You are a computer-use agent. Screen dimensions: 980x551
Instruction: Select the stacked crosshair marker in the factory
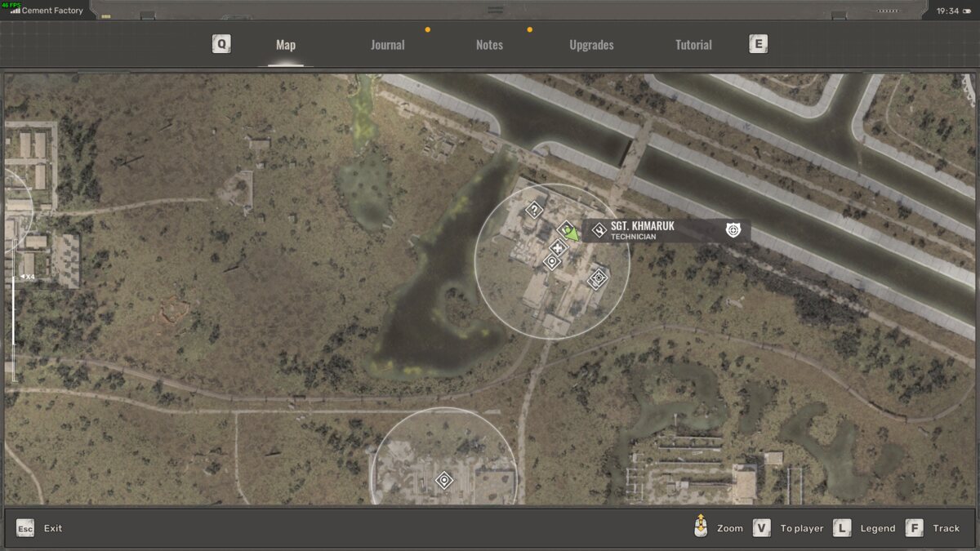(599, 278)
